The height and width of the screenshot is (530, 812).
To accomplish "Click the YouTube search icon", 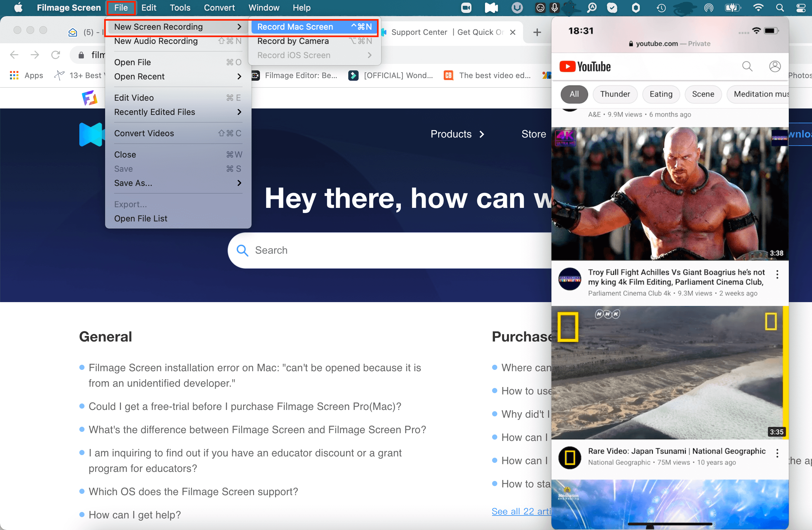I will point(747,66).
